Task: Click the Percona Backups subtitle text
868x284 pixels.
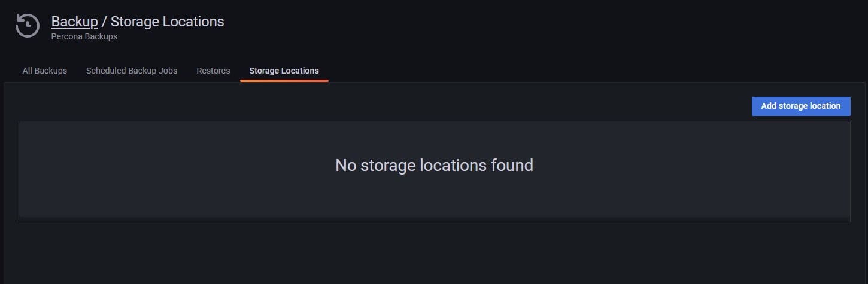Action: (84, 36)
